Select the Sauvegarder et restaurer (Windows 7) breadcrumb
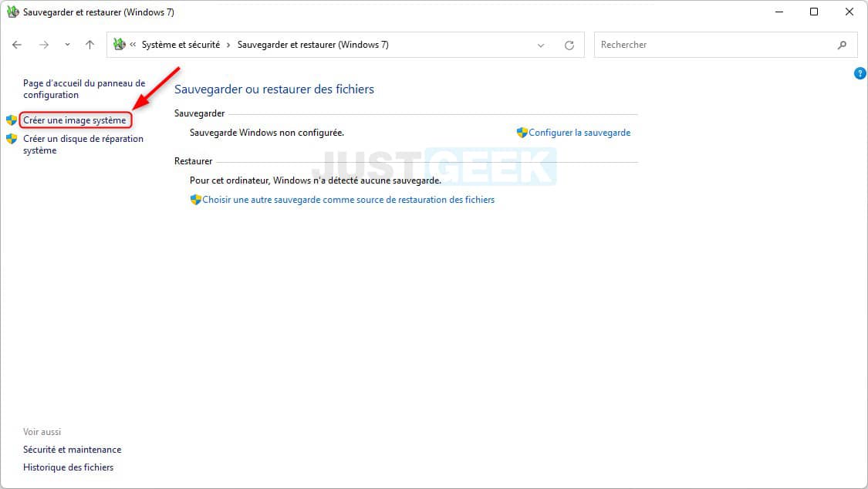 point(312,45)
